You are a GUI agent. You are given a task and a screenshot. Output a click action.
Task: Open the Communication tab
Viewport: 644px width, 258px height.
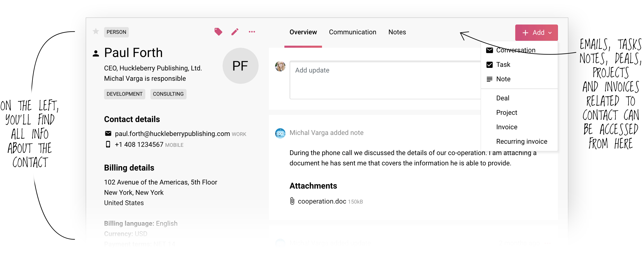coord(353,32)
